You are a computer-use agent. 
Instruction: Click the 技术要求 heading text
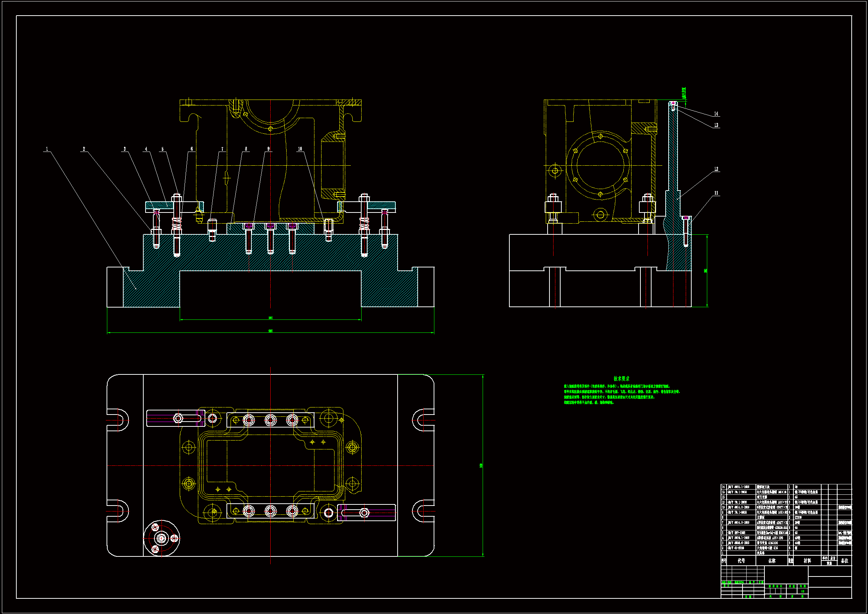[621, 379]
